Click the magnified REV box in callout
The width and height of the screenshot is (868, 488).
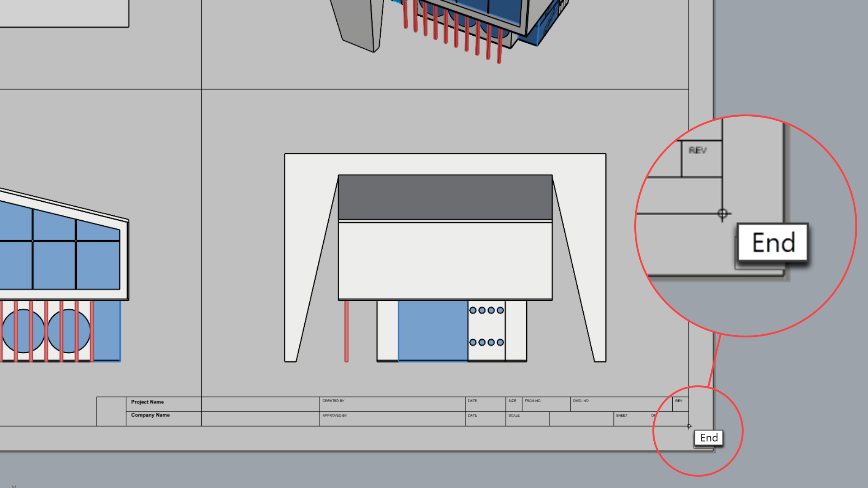coord(701,158)
